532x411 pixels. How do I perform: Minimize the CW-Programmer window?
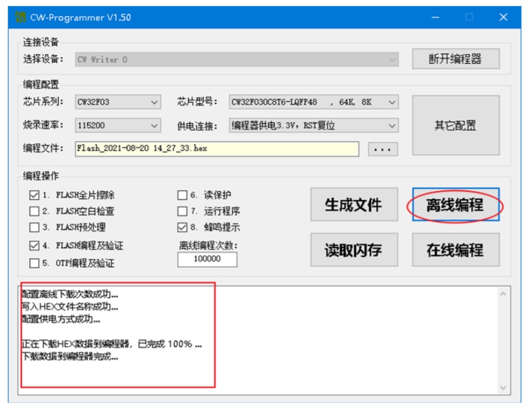coord(436,17)
